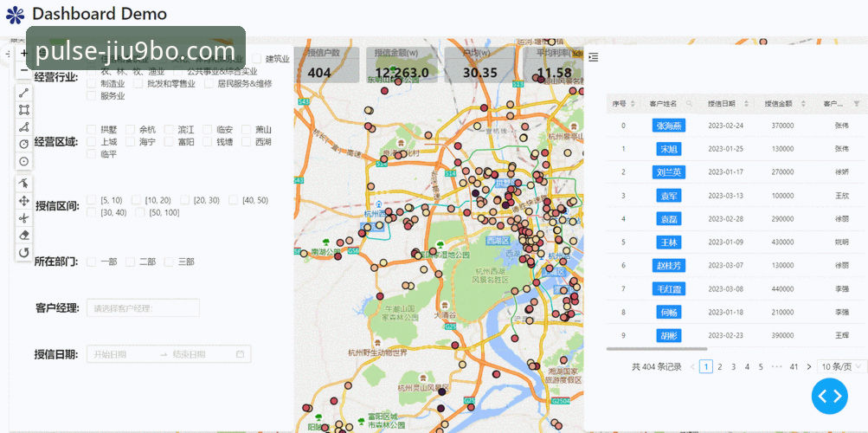Screen dimensions: 868x433
Task: Click the table's horizontal scrollbar
Action: click(657, 349)
